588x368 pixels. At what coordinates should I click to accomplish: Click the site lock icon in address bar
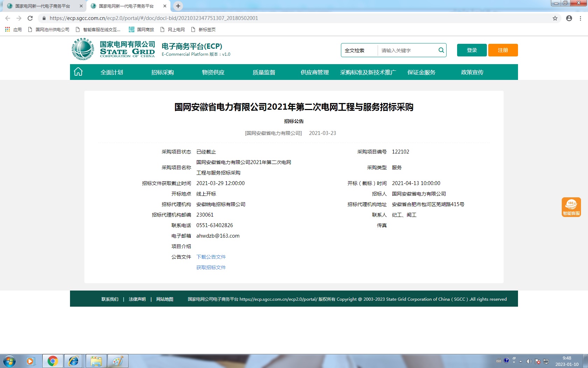44,18
